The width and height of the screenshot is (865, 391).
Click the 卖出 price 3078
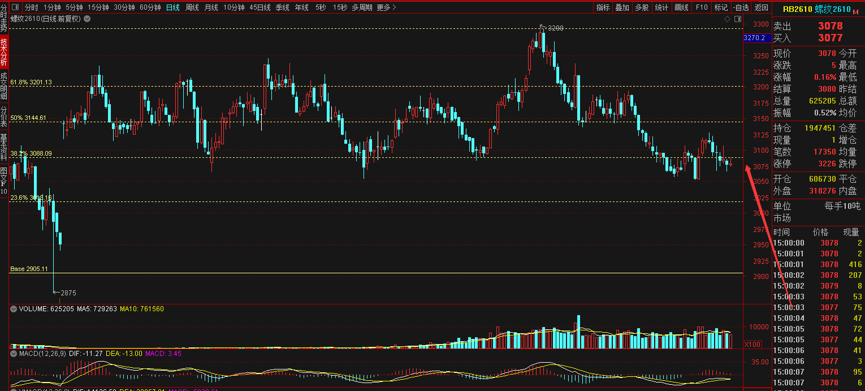point(830,26)
